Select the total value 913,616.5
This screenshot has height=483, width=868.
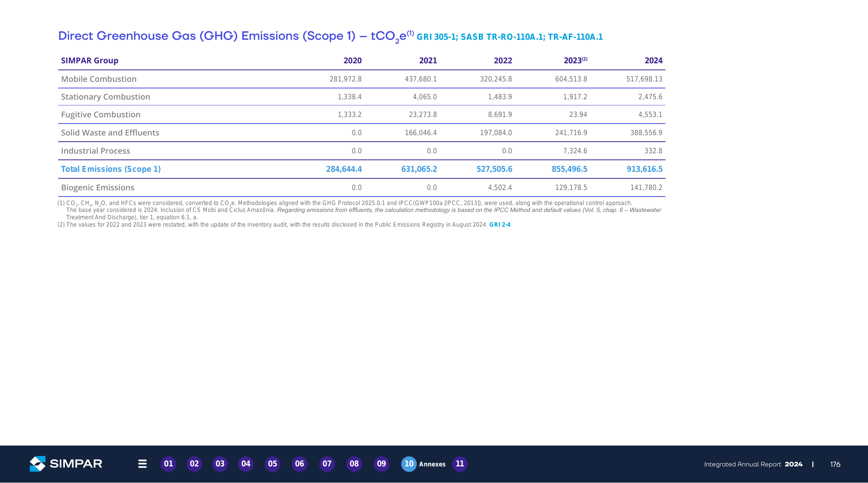(645, 169)
